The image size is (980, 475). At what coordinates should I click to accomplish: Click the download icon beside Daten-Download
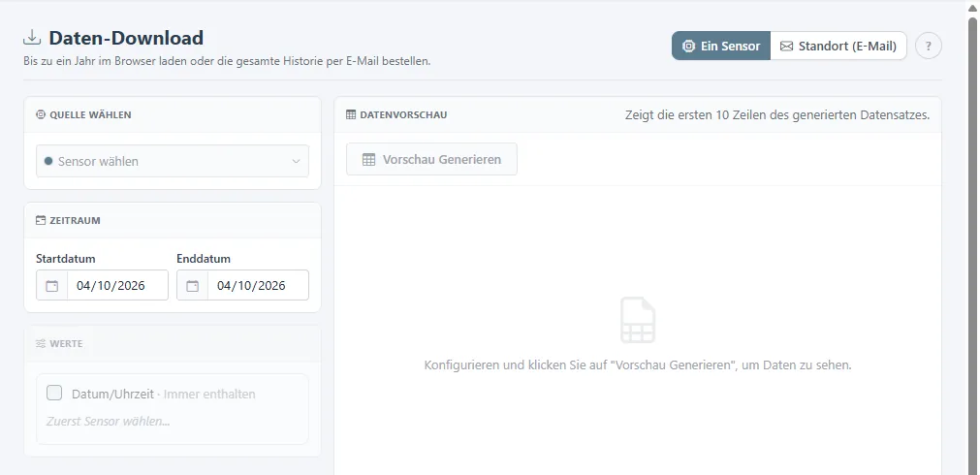(x=32, y=38)
